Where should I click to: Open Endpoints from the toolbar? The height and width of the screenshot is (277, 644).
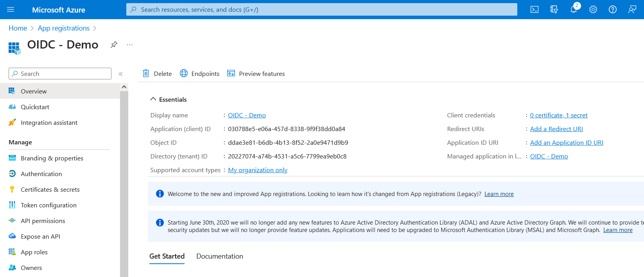199,74
